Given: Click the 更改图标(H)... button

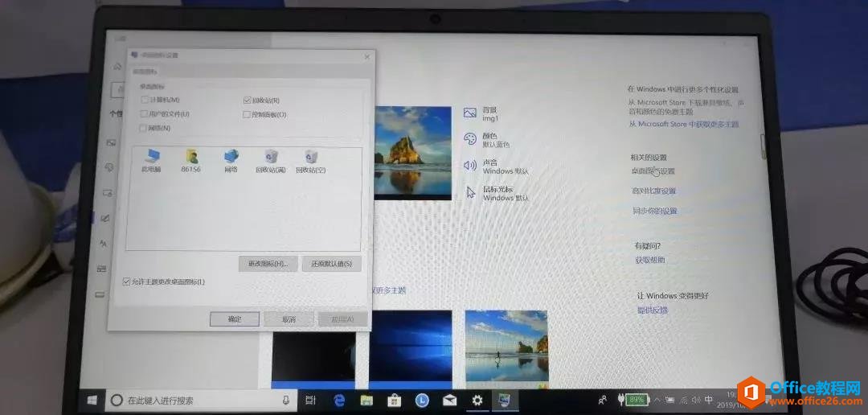Looking at the screenshot, I should pos(268,264).
